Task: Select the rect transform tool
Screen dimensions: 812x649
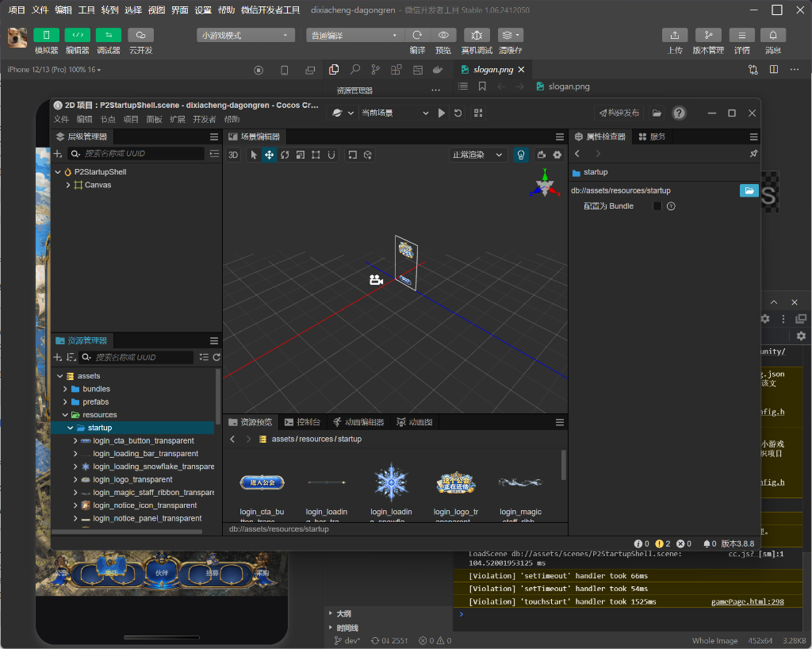Action: click(x=316, y=155)
